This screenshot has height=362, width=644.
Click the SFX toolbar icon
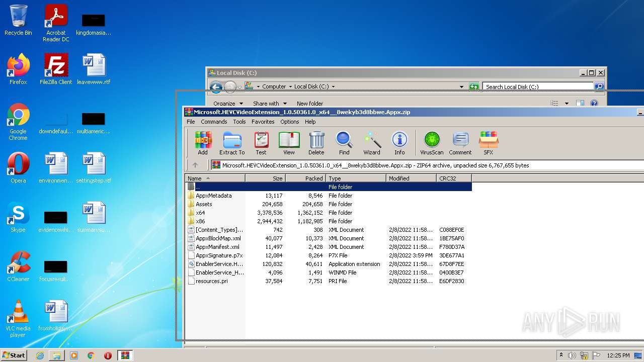(489, 143)
